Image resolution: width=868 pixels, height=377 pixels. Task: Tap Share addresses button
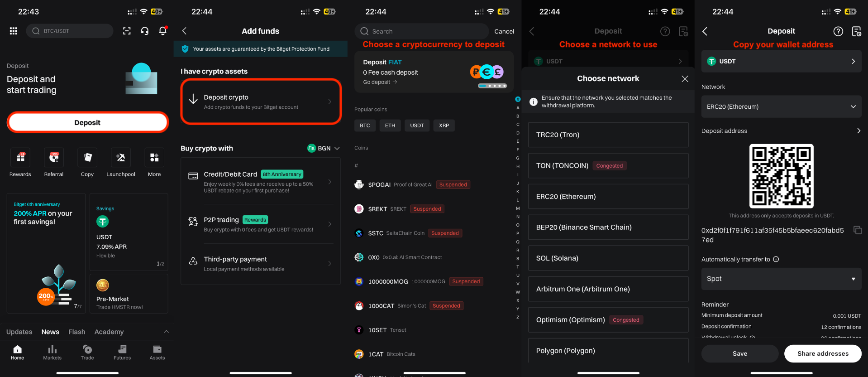(x=823, y=353)
